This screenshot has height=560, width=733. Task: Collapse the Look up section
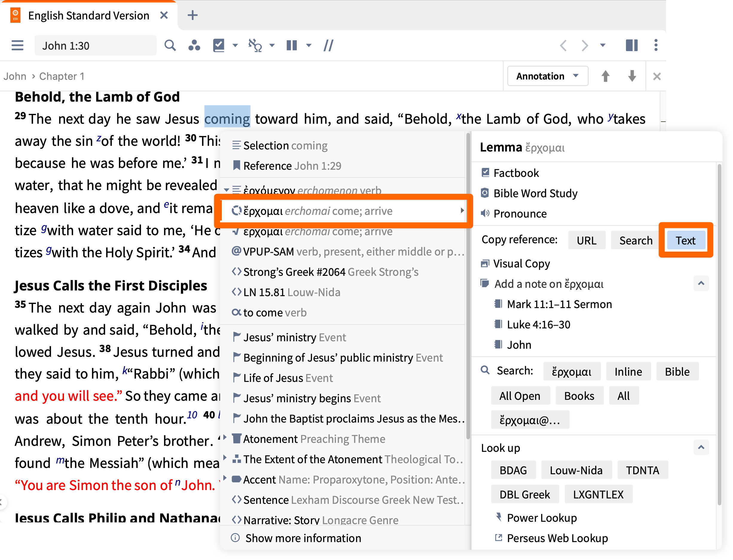tap(701, 447)
